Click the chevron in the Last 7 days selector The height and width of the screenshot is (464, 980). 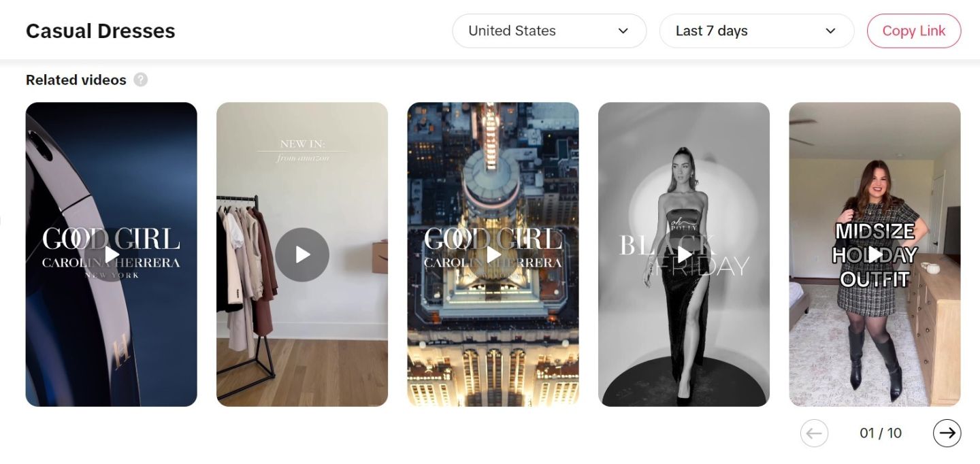(830, 31)
